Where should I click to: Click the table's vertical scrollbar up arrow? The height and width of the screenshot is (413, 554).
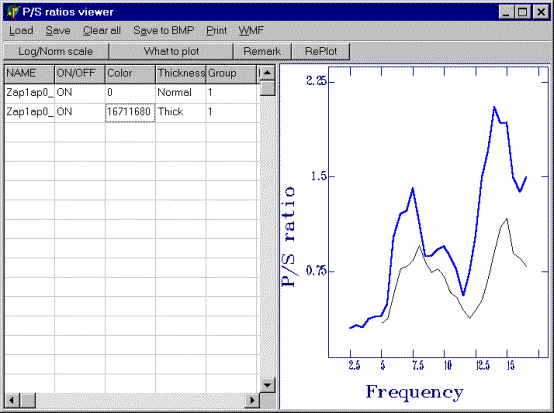pyautogui.click(x=267, y=73)
